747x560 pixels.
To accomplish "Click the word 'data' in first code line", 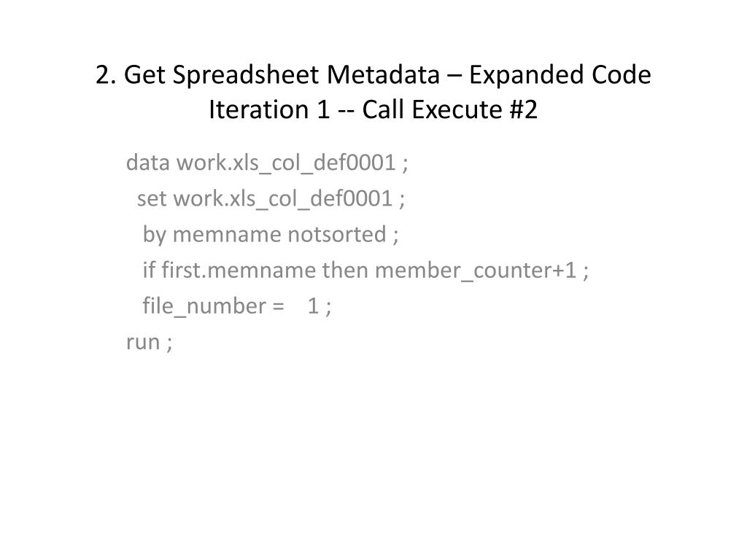I will 147,163.
